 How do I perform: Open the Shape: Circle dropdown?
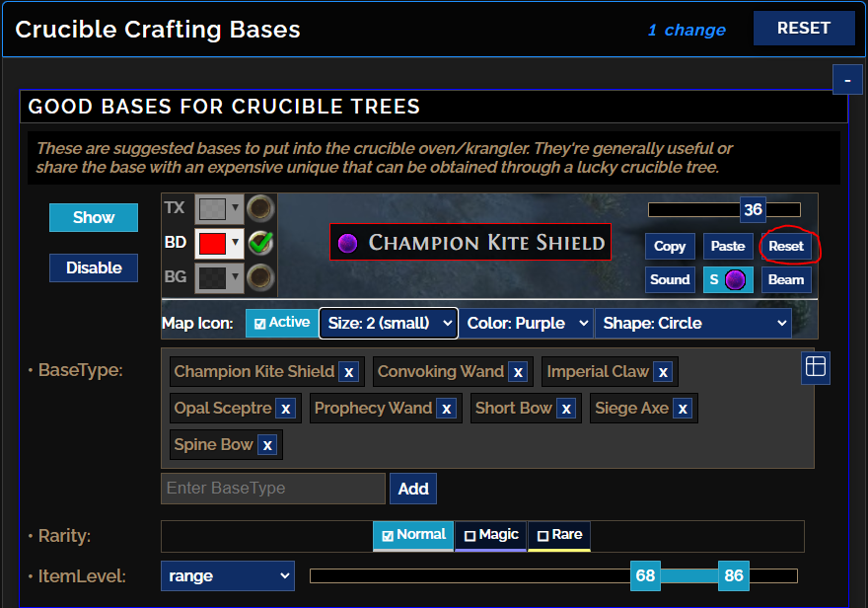pyautogui.click(x=693, y=323)
